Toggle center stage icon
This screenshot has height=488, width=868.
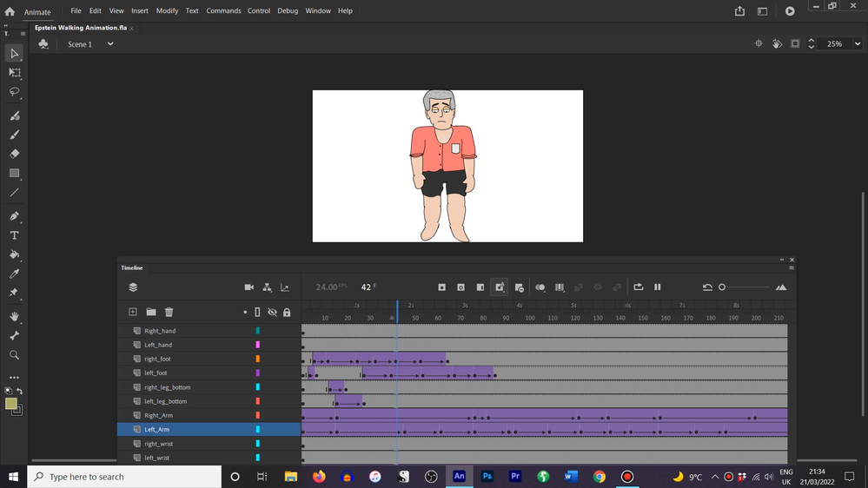(x=759, y=43)
